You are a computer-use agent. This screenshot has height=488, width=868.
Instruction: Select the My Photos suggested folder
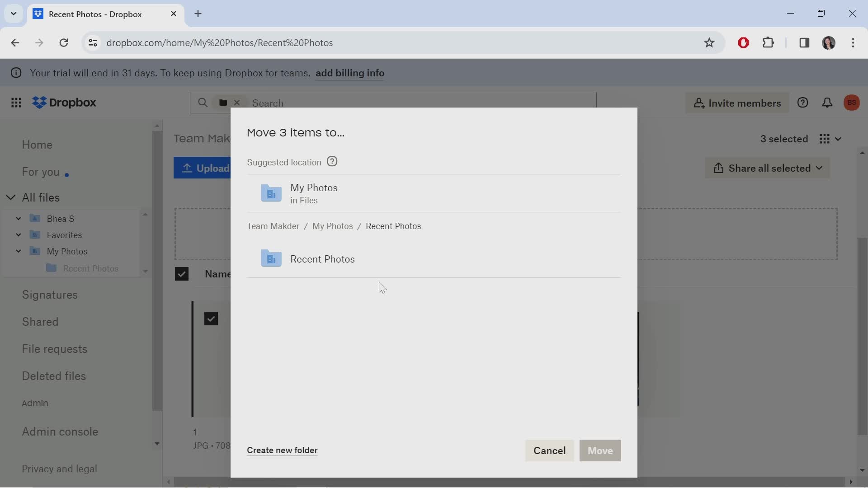pyautogui.click(x=434, y=193)
